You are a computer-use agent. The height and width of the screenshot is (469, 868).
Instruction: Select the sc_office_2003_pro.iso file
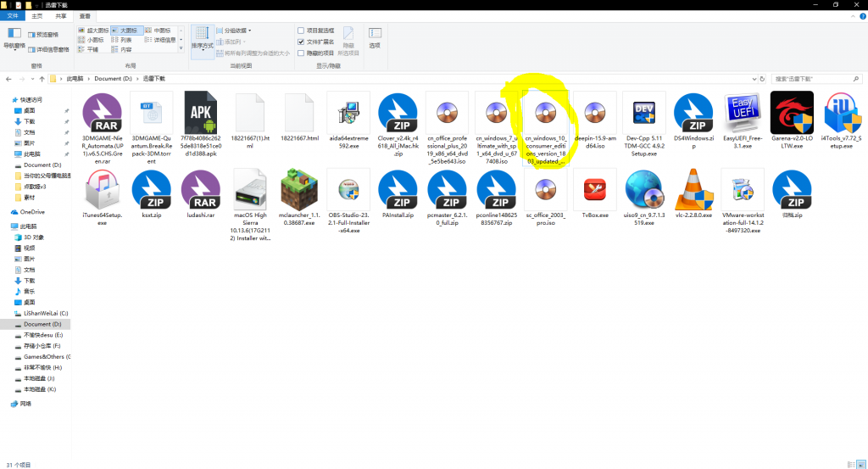click(546, 198)
